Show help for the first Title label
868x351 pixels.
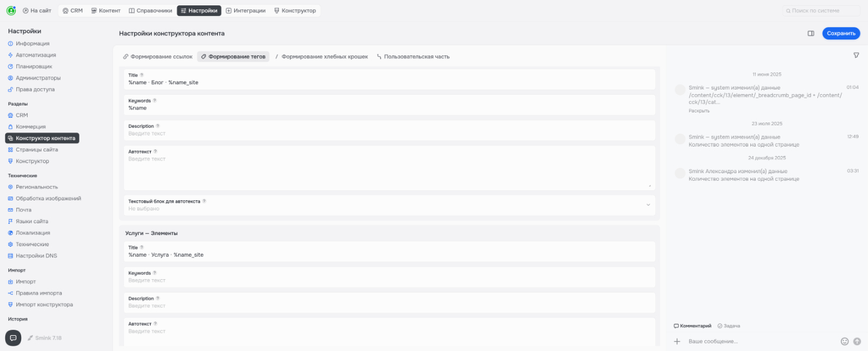(142, 75)
